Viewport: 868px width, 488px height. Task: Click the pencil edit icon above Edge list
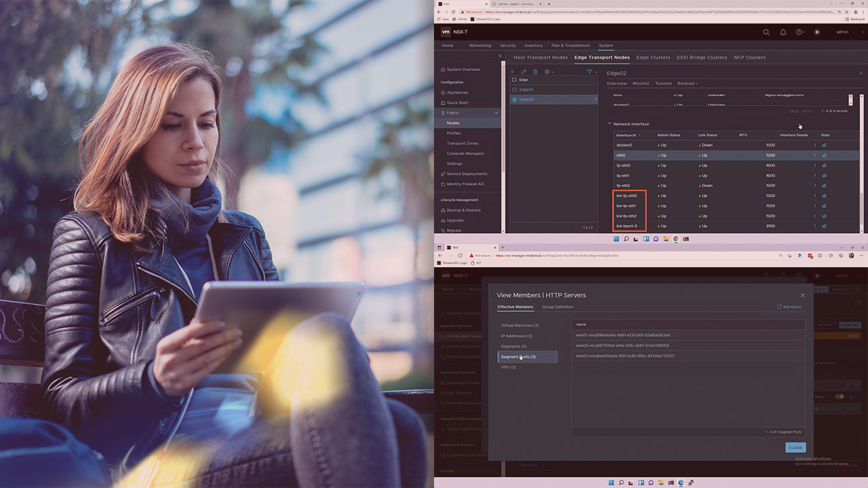pyautogui.click(x=524, y=72)
